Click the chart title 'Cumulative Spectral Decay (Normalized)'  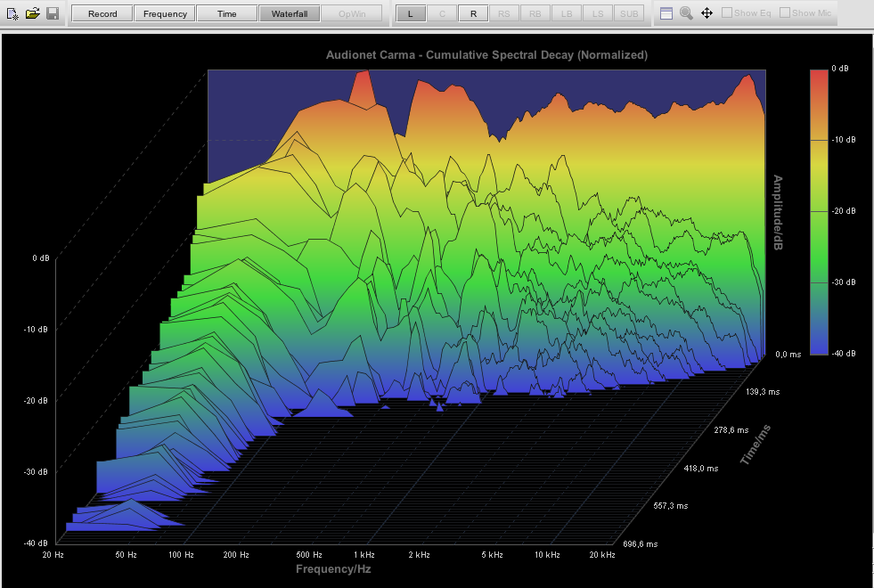(536, 55)
